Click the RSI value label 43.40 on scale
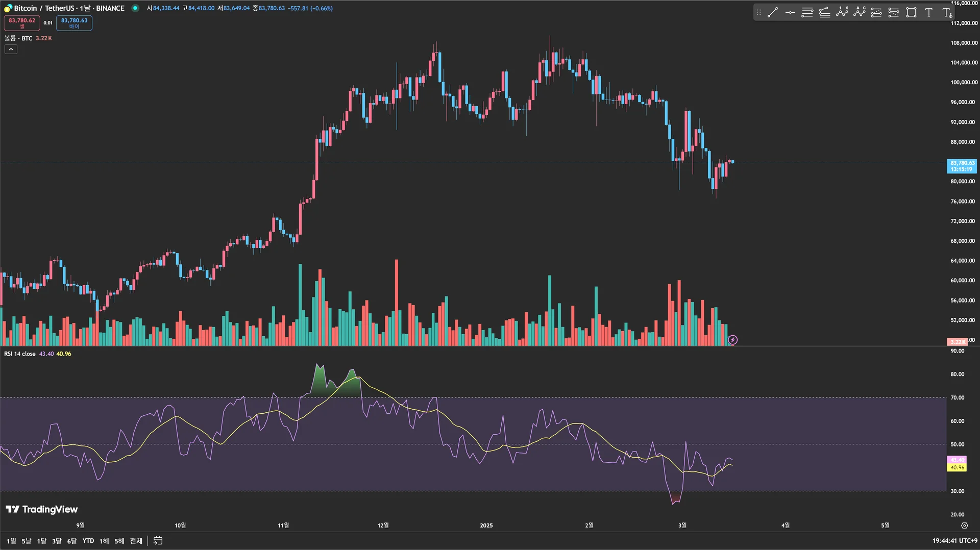 pyautogui.click(x=957, y=460)
